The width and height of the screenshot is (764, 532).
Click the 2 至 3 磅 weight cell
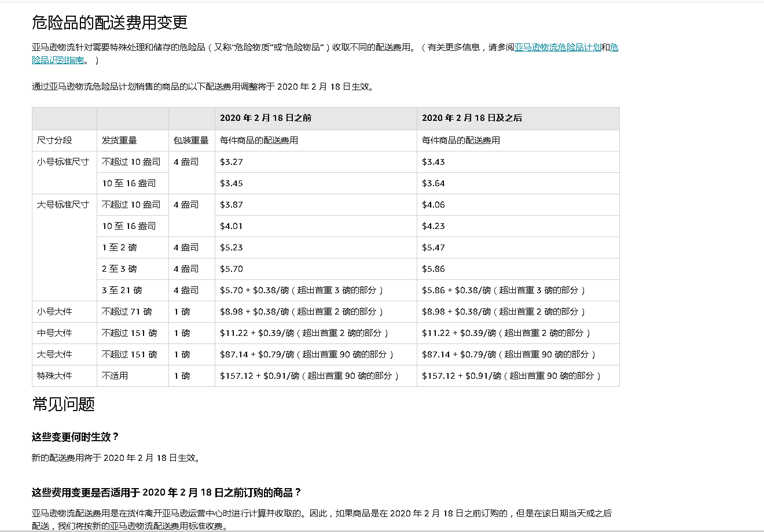[x=133, y=269]
